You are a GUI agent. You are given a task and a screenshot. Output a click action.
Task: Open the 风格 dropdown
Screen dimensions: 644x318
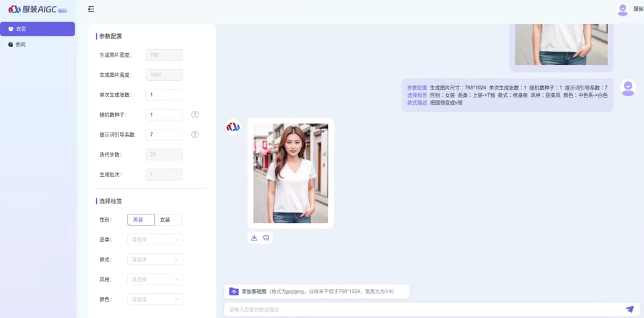click(x=155, y=279)
